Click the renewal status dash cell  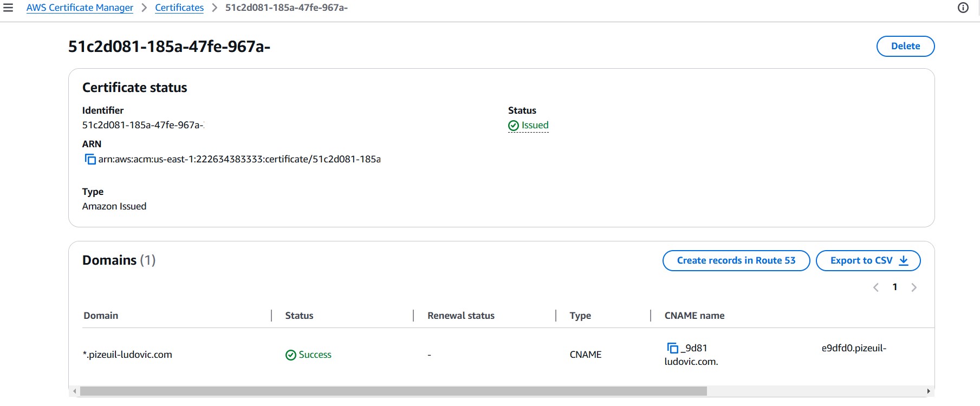pos(429,355)
